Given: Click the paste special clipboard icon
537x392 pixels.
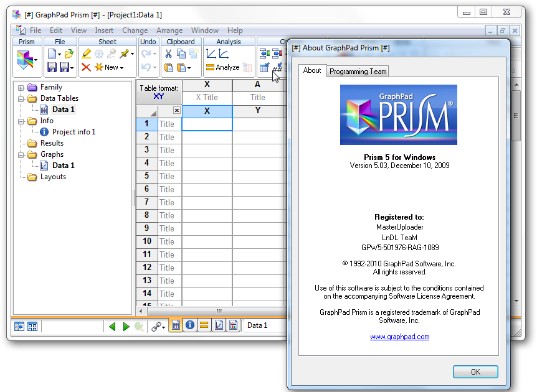Looking at the screenshot, I should (x=181, y=67).
